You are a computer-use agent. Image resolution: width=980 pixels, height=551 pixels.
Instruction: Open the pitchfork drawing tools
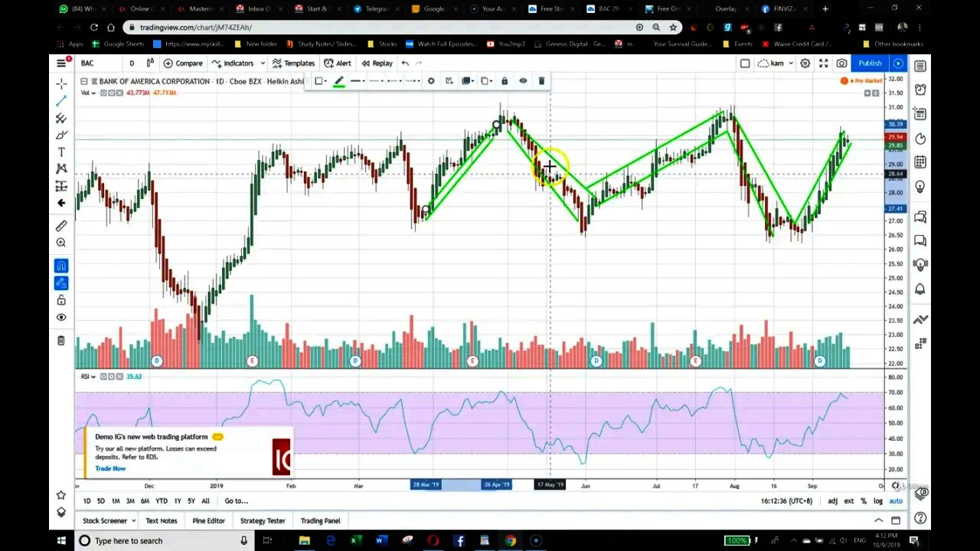coord(61,119)
